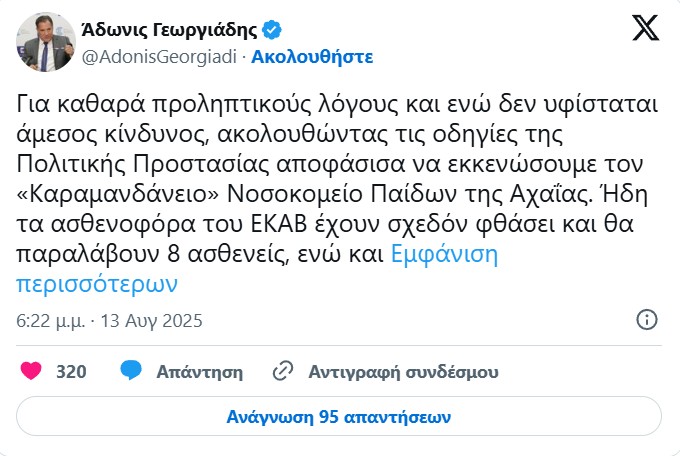
Task: Click the date 13 Αυγ 2025
Action: [x=152, y=321]
